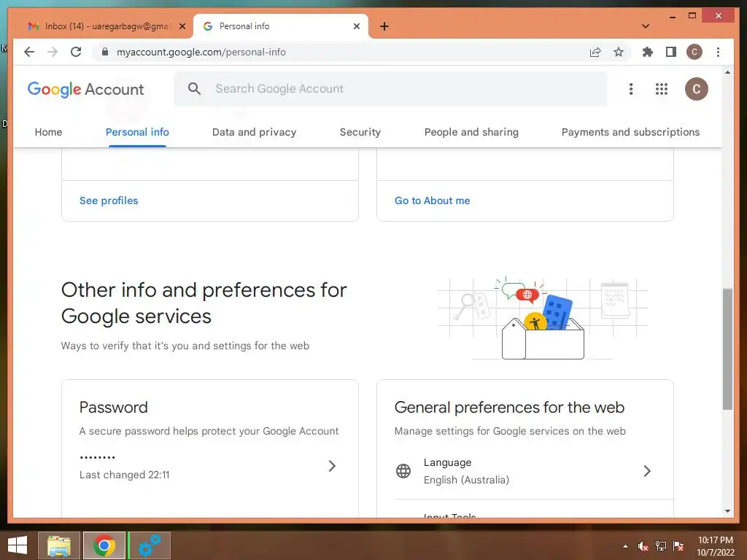This screenshot has width=747, height=560.
Task: Click 'General preferences for the web' heading
Action: click(509, 407)
